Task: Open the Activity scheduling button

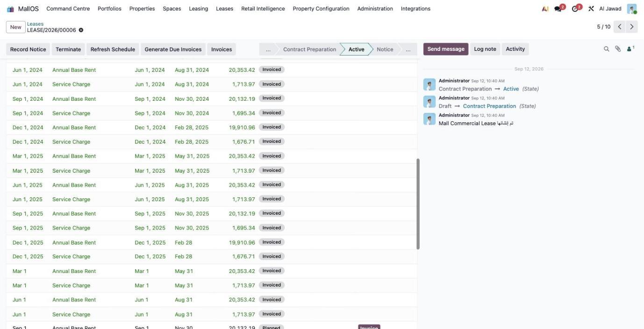Action: coord(515,49)
